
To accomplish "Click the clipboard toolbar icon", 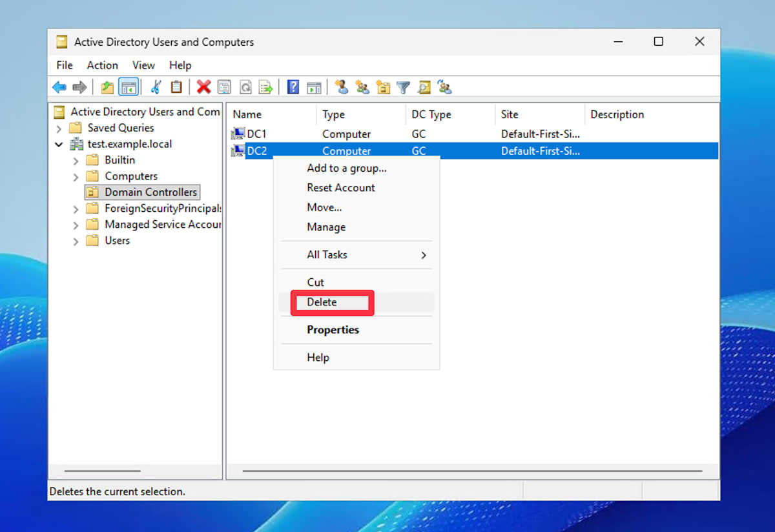I will pyautogui.click(x=176, y=87).
